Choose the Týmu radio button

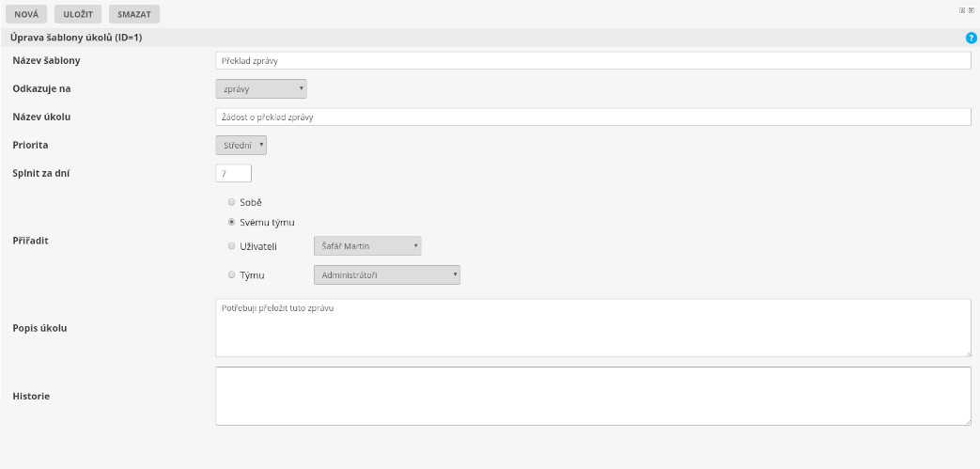pos(231,275)
